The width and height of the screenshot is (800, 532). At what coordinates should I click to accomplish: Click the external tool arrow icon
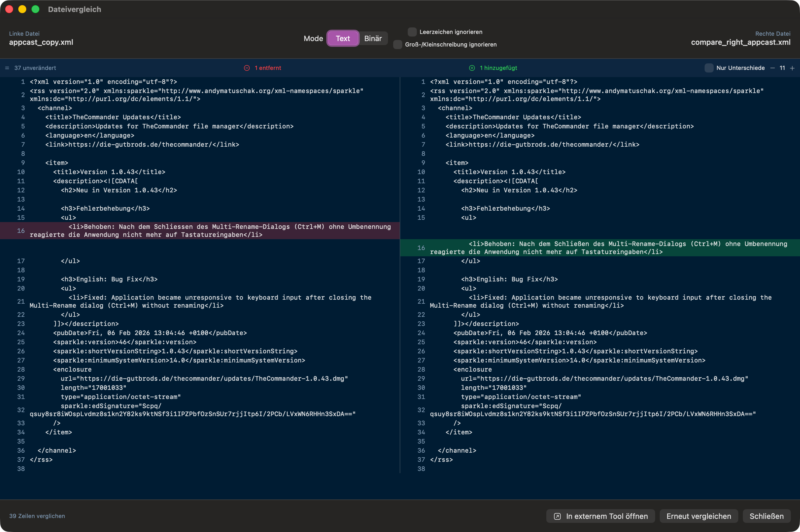557,516
